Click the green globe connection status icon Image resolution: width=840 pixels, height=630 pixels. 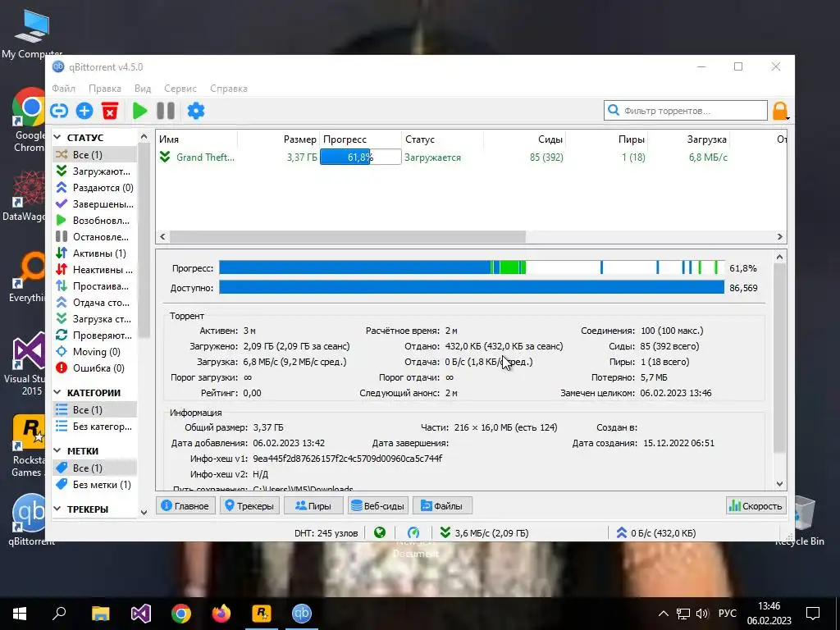pyautogui.click(x=380, y=532)
